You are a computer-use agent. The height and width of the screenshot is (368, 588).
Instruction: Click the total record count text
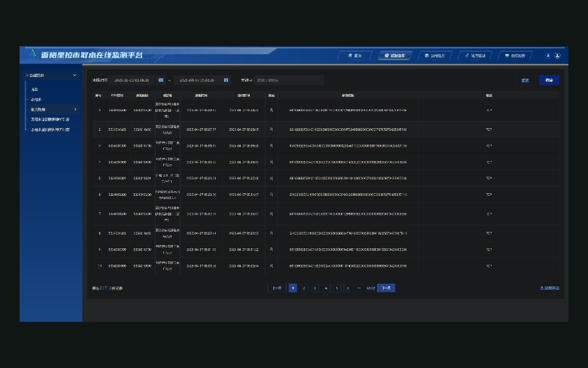click(107, 288)
